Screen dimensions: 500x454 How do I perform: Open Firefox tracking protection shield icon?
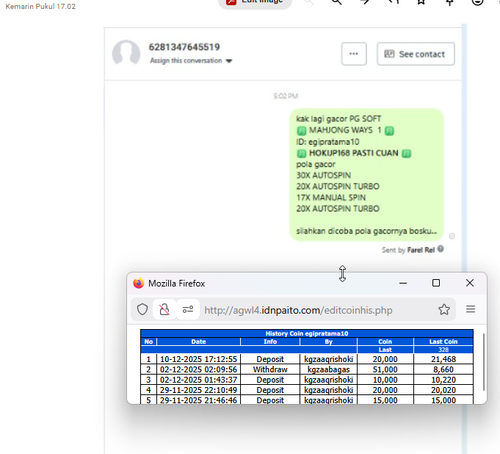[x=142, y=309]
